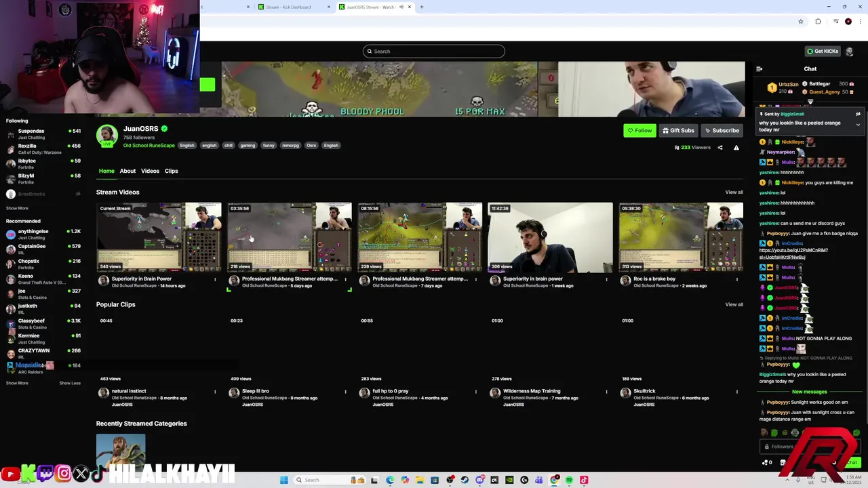This screenshot has height=488, width=868.
Task: Open the Gift Subs button
Action: [678, 130]
